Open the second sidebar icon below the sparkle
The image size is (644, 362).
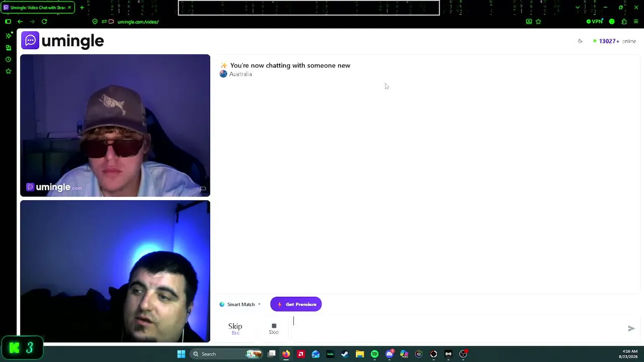click(8, 48)
